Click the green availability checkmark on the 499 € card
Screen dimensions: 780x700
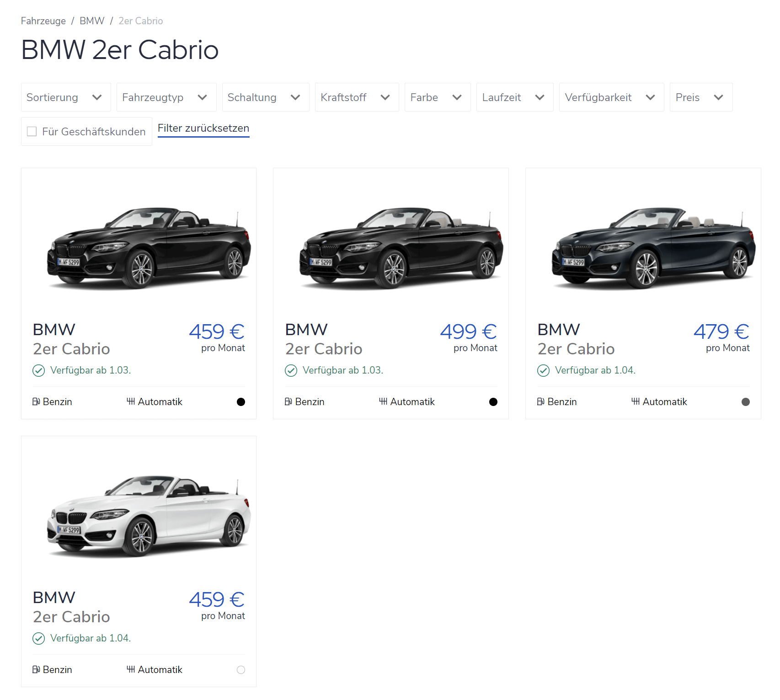[291, 370]
